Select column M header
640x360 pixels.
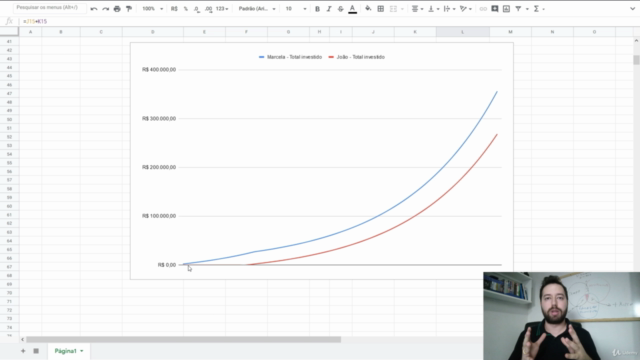pos(510,32)
